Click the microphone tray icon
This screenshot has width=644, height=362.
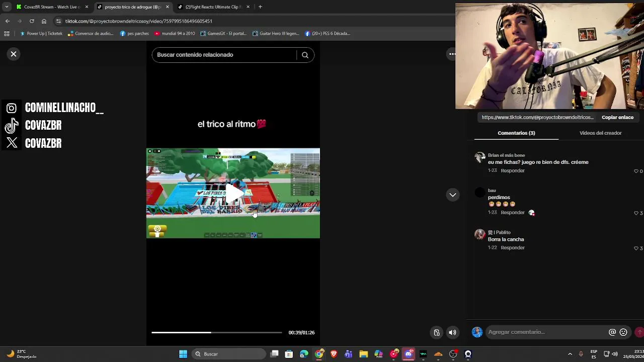581,354
